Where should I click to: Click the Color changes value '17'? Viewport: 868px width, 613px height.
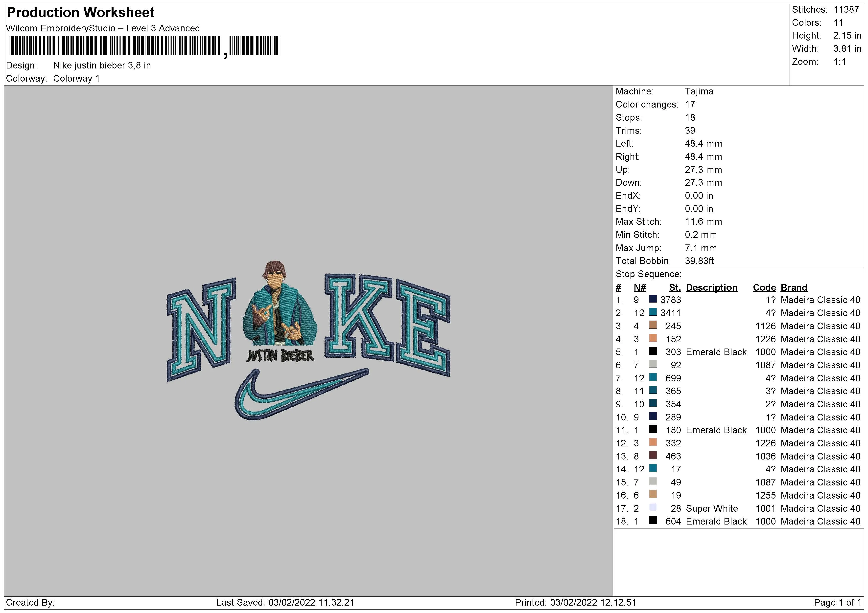tap(690, 105)
